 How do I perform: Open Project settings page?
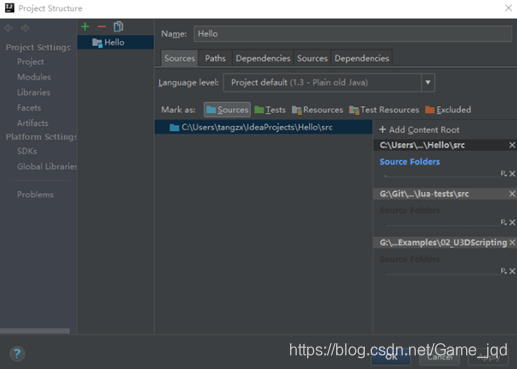coord(30,62)
